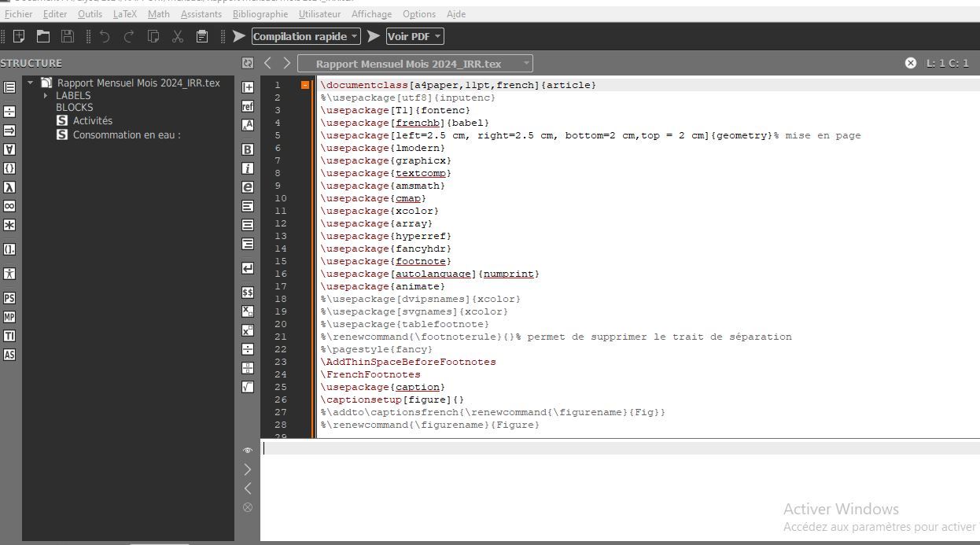Paste with the clipboard icon
This screenshot has width=980, height=545.
202,36
